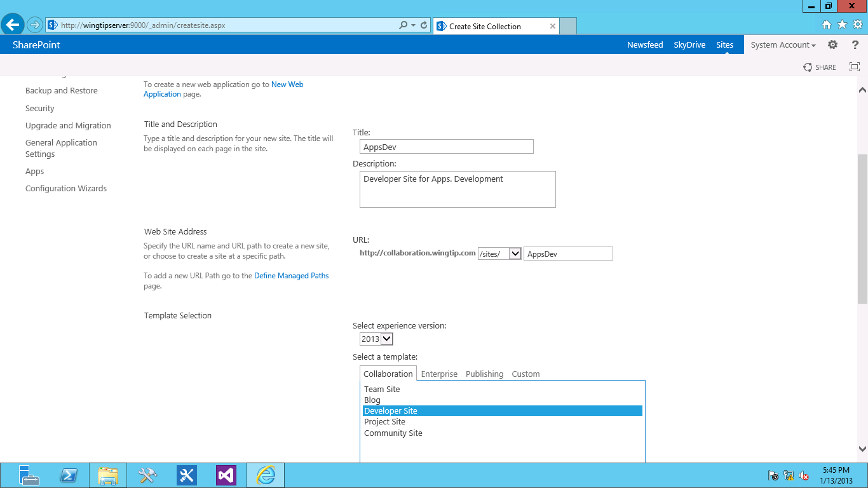Open the experience version 2013 dropdown
This screenshot has width=868, height=488.
[386, 339]
